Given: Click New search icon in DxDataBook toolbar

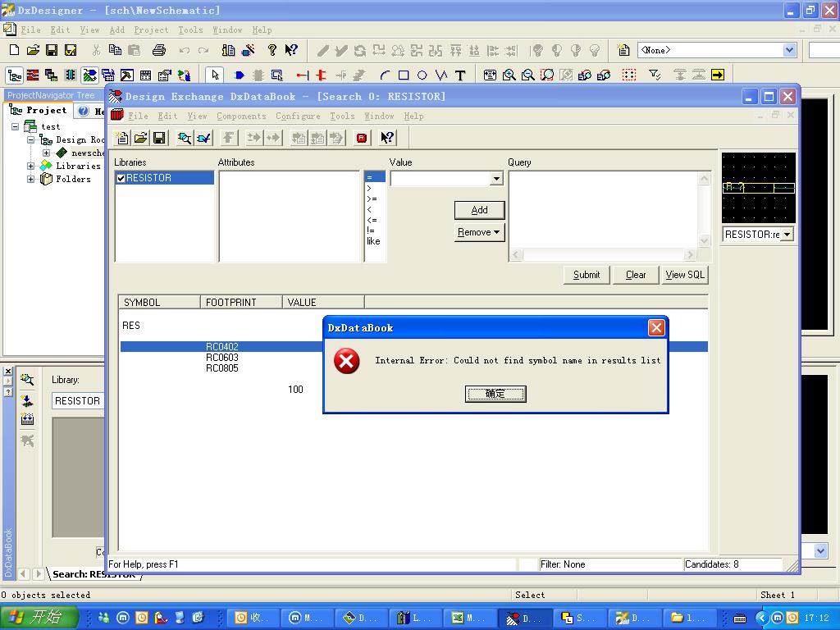Looking at the screenshot, I should pyautogui.click(x=122, y=138).
